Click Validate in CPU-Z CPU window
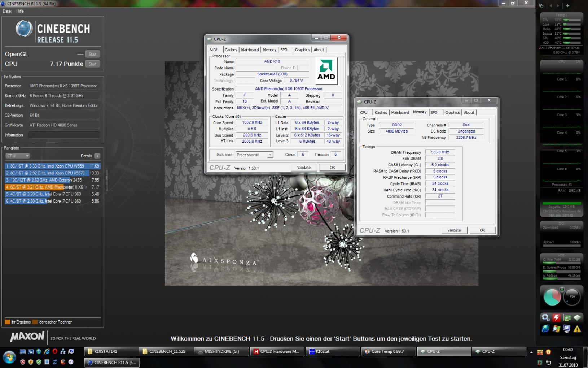This screenshot has width=588, height=368. click(x=304, y=168)
